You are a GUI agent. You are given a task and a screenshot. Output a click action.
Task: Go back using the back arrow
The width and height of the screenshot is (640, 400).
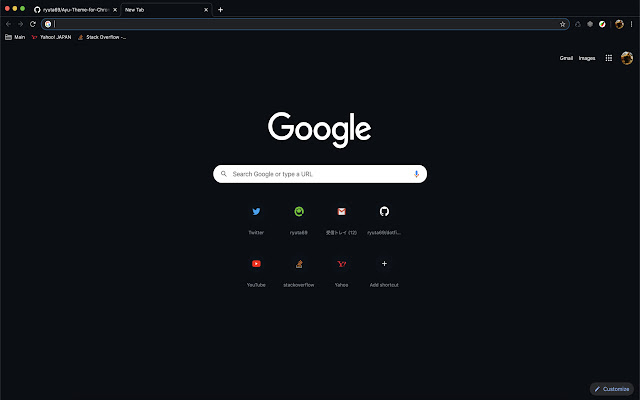pos(8,24)
